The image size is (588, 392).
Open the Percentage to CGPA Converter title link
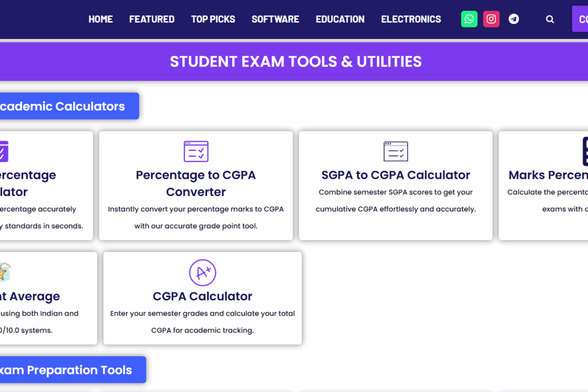(x=196, y=183)
